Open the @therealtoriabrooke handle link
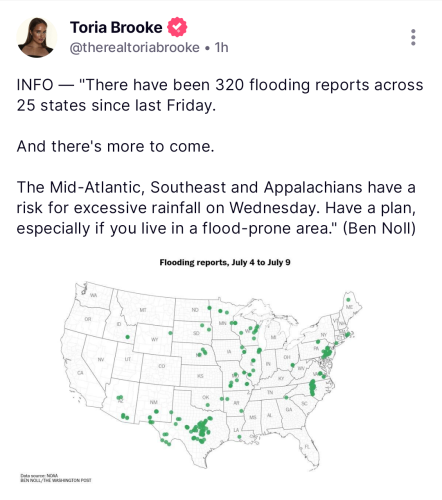Image resolution: width=442 pixels, height=500 pixels. 134,48
